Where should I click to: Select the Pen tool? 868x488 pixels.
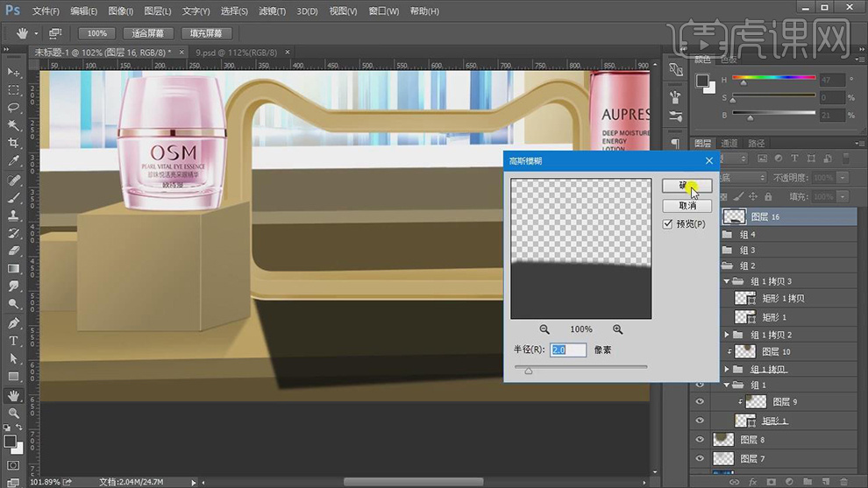13,322
